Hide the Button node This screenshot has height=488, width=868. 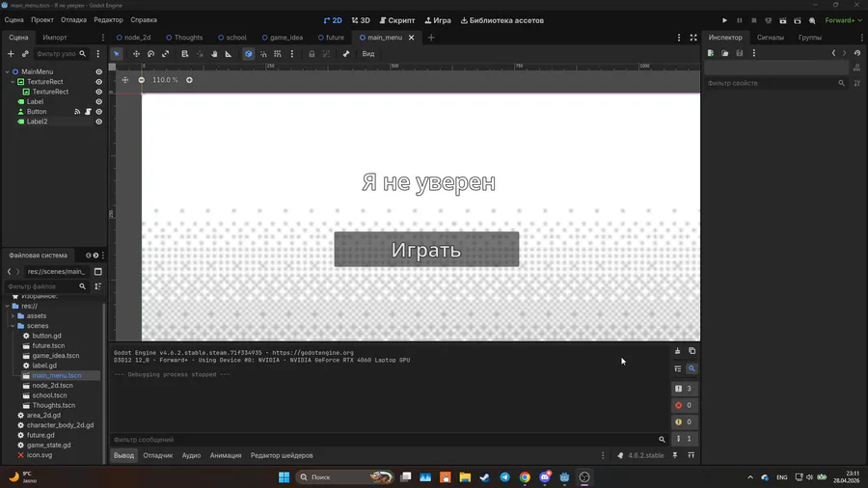coord(98,112)
